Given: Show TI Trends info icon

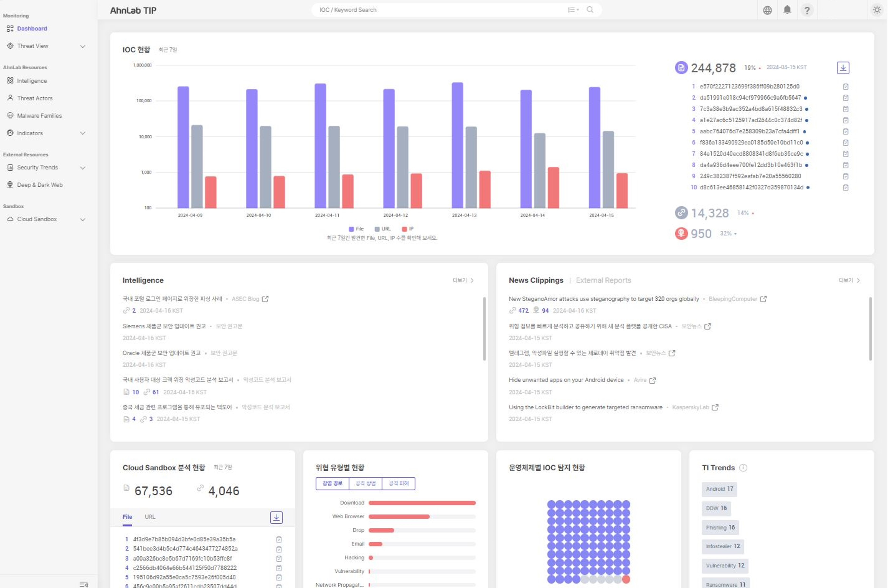Looking at the screenshot, I should [743, 468].
